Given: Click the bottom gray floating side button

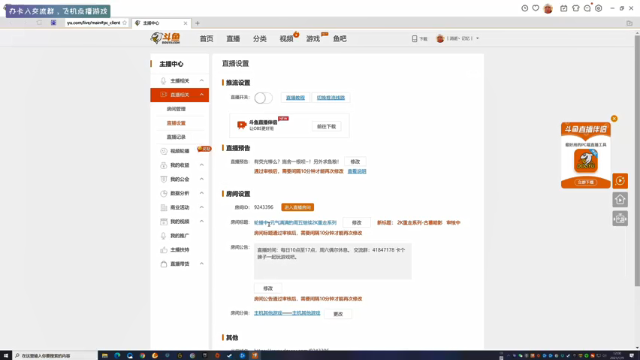Looking at the screenshot, I should (x=620, y=219).
